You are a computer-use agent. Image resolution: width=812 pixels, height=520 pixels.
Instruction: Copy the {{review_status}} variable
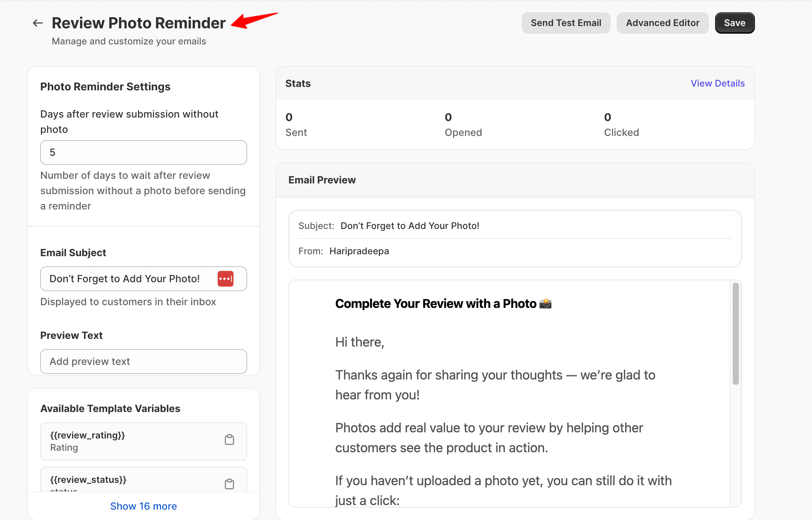229,484
